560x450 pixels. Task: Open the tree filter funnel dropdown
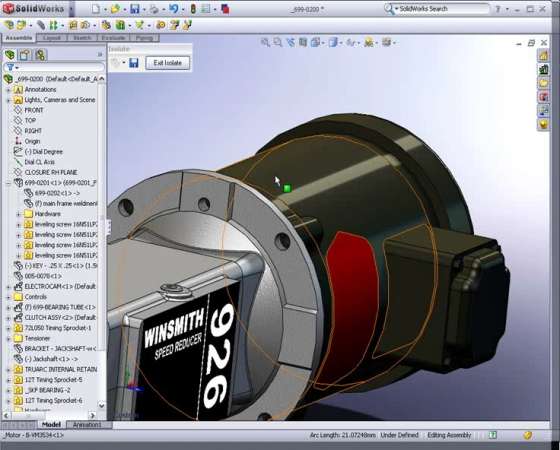[x=12, y=67]
